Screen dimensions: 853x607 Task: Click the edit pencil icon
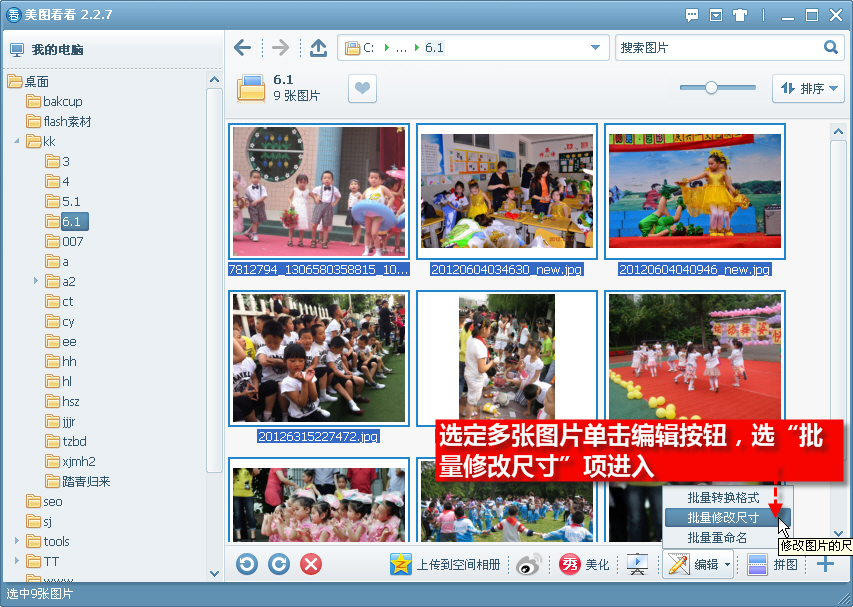pos(678,564)
